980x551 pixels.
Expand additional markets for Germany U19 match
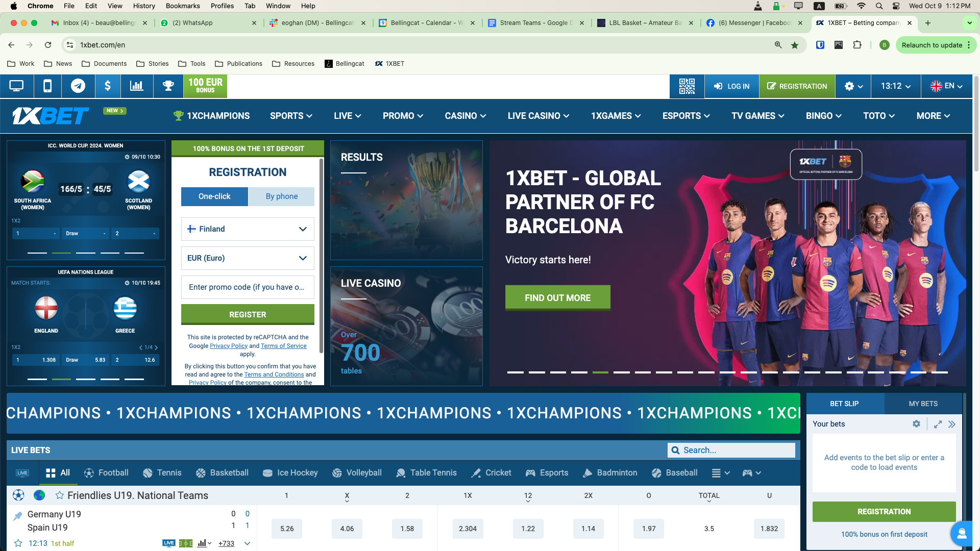pos(247,543)
